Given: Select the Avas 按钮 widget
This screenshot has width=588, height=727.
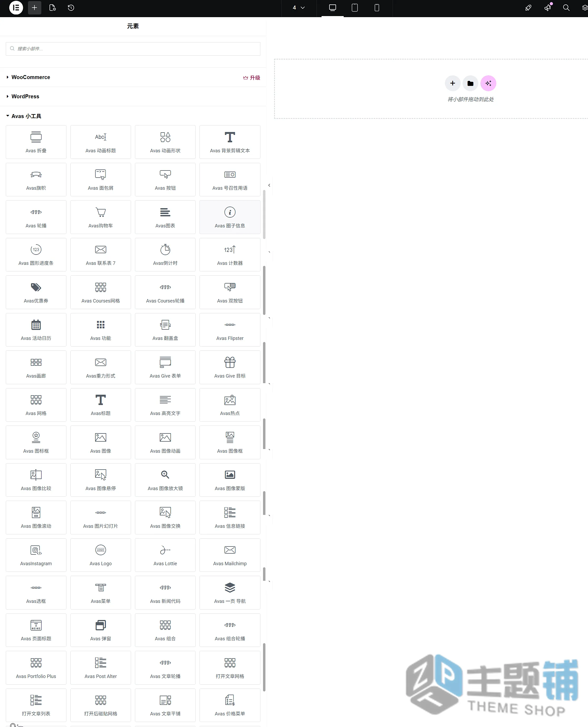Looking at the screenshot, I should click(165, 179).
